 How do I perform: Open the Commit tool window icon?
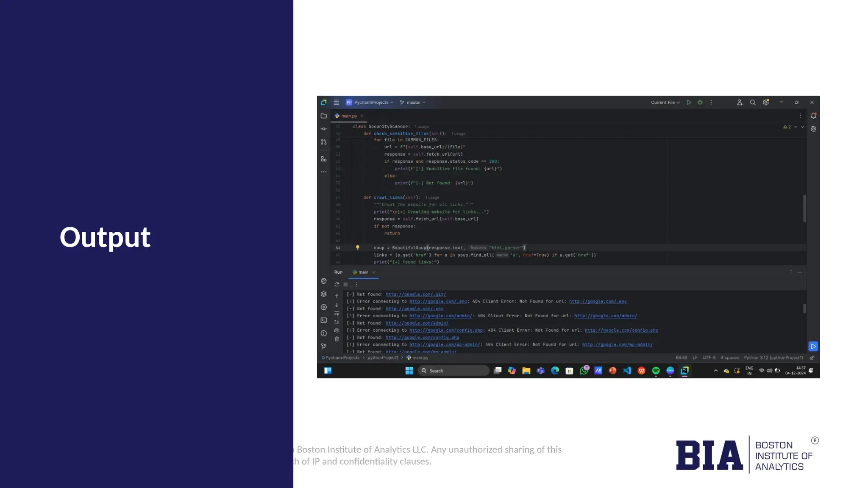[324, 129]
